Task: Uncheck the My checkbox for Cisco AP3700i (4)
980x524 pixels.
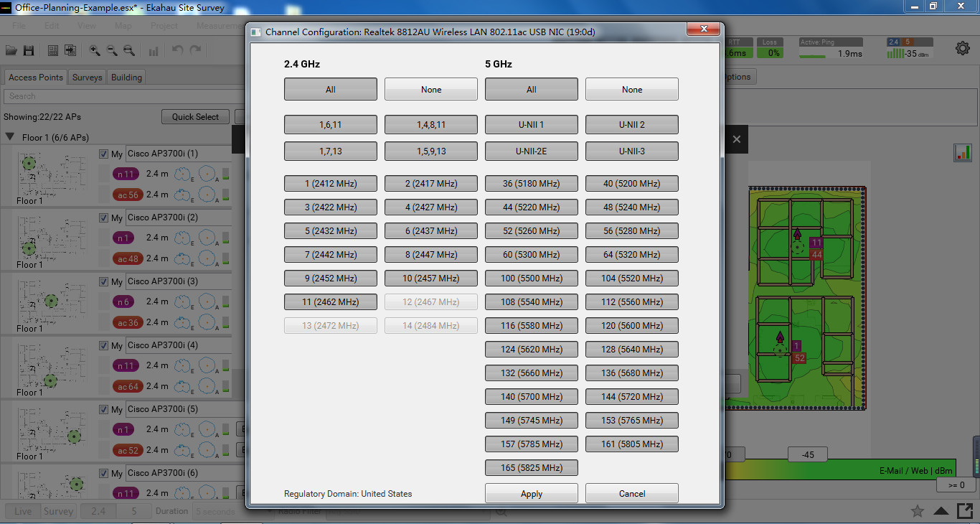Action: click(103, 346)
